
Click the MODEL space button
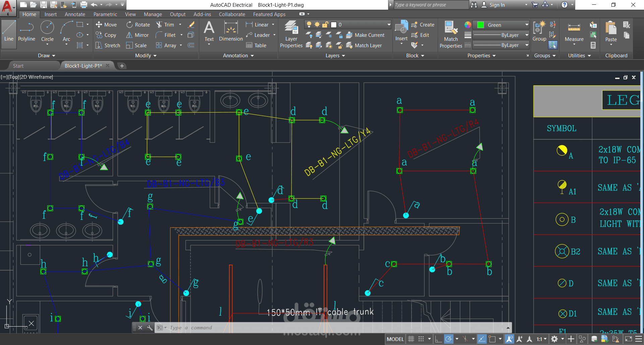coord(395,339)
